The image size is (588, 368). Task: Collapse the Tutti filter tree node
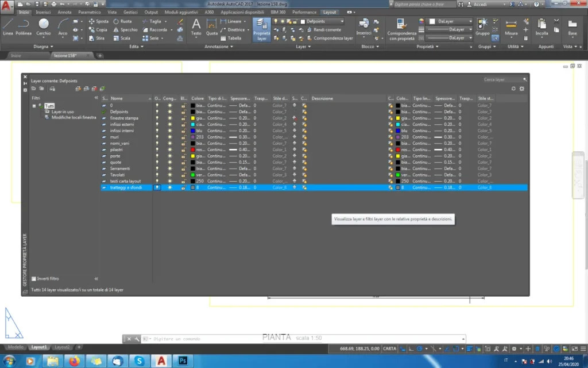click(x=34, y=106)
